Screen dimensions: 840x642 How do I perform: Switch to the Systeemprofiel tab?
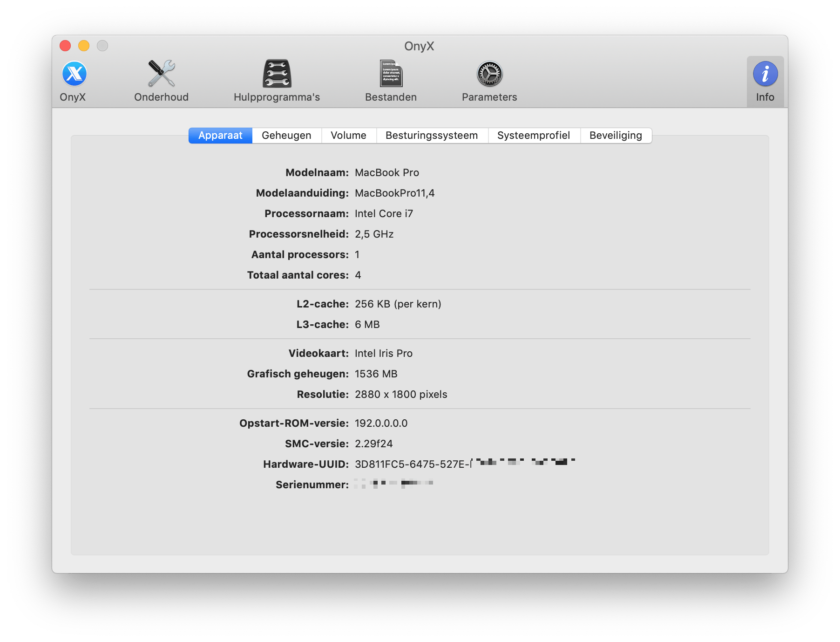(x=534, y=136)
